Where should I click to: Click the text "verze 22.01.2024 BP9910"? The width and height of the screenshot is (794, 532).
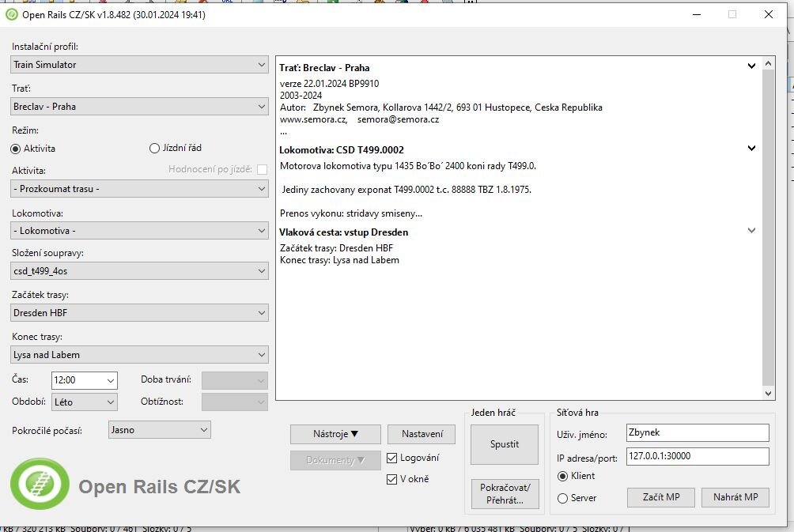pos(329,84)
